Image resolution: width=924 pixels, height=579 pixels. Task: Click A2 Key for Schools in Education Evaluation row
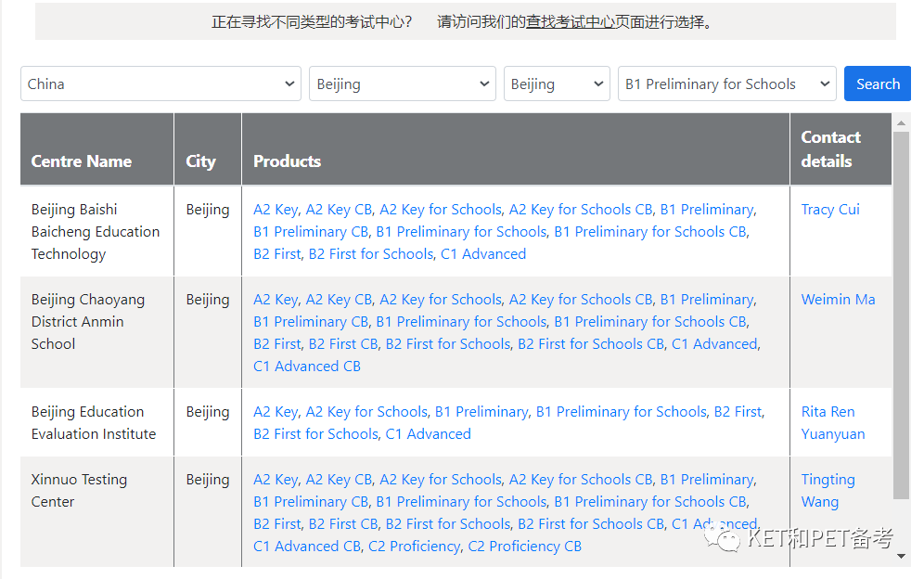366,412
